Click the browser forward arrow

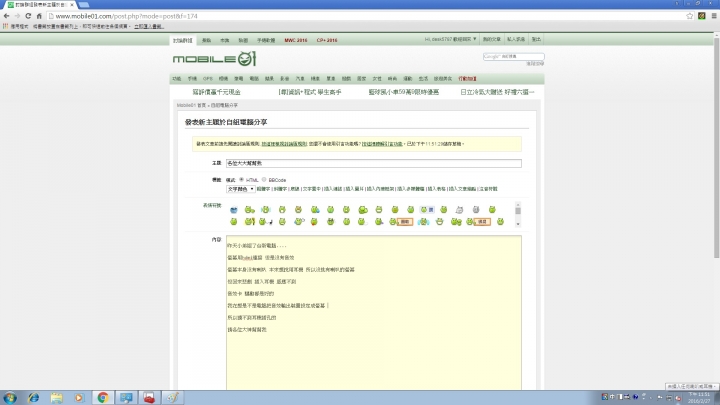pyautogui.click(x=17, y=16)
